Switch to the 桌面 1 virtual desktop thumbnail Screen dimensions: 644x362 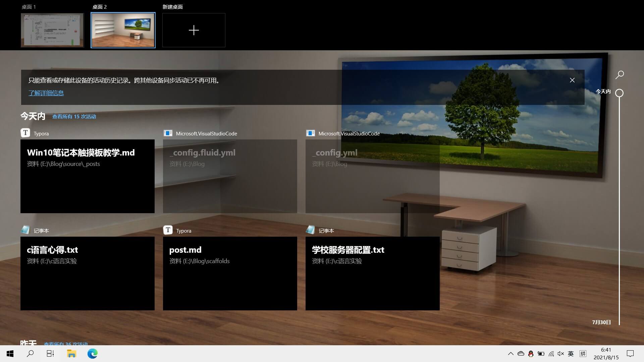click(x=52, y=30)
